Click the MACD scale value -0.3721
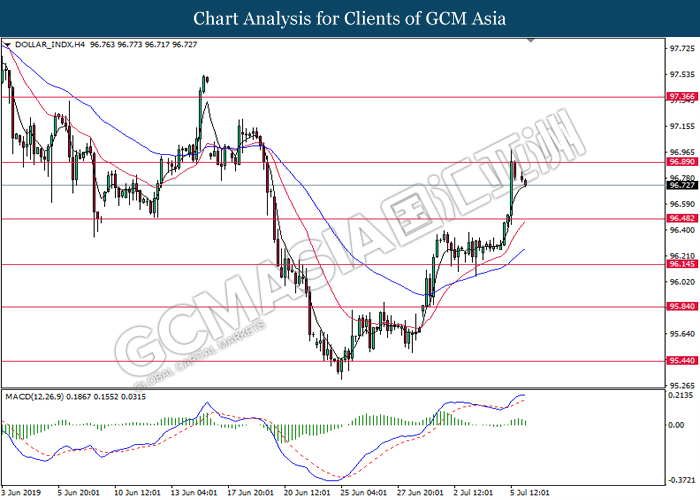 coord(682,480)
